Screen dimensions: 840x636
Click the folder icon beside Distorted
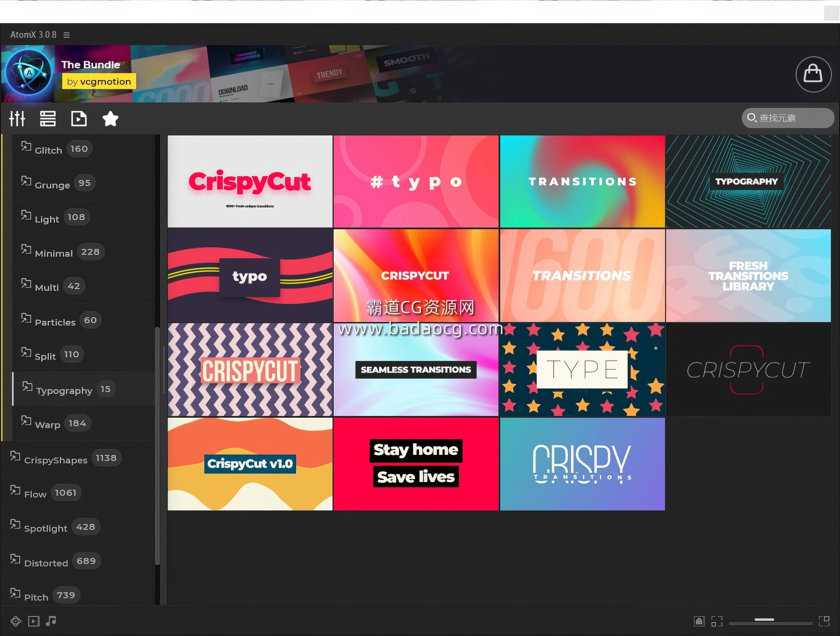[x=15, y=559]
